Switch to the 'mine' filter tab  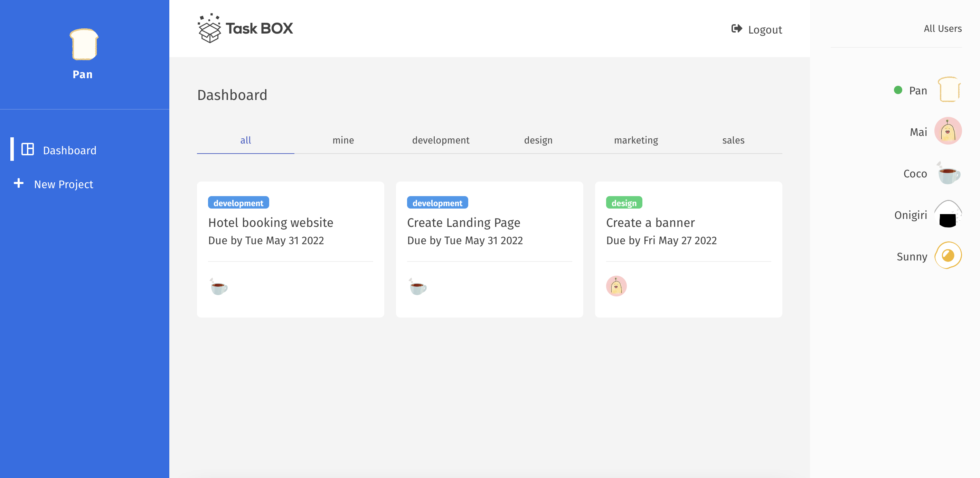point(343,140)
